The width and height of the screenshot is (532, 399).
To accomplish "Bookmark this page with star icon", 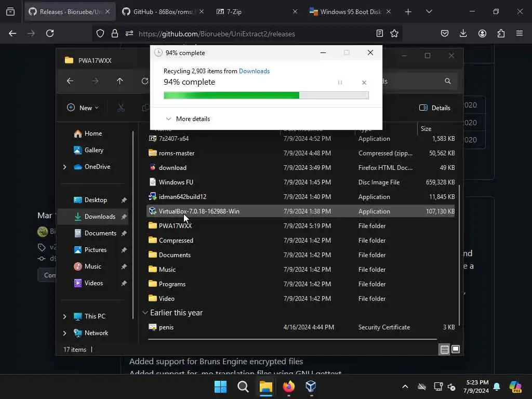I will (x=394, y=33).
